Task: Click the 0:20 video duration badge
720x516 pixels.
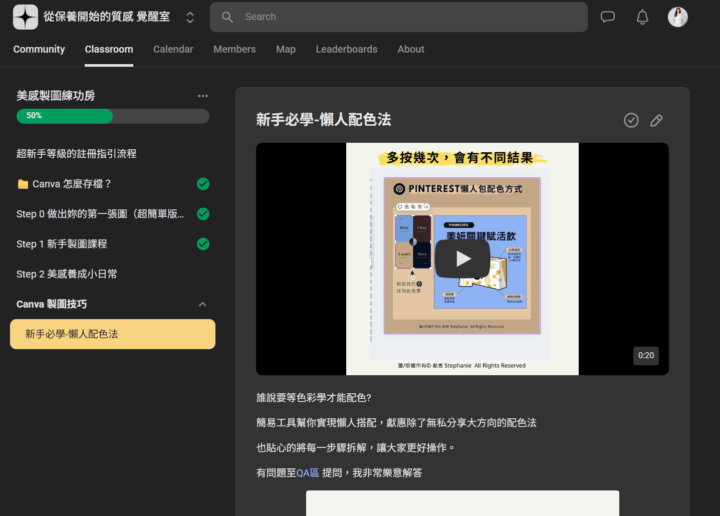Action: pos(646,355)
